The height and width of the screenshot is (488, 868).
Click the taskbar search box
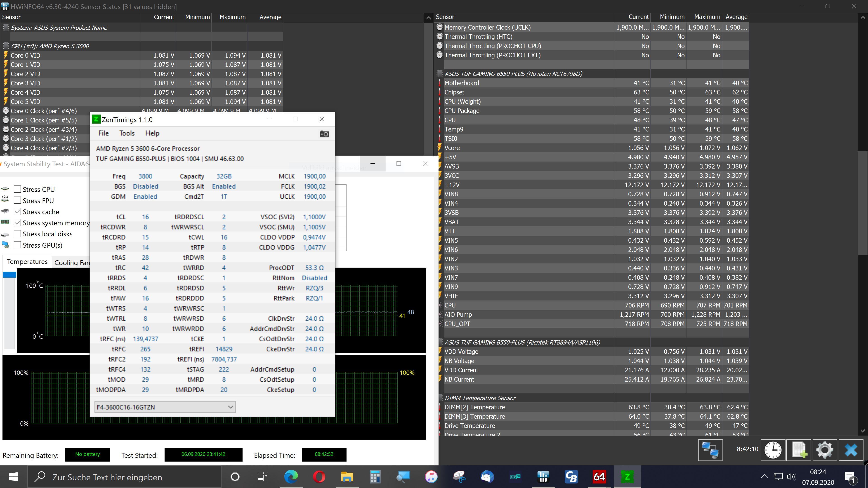coord(124,477)
